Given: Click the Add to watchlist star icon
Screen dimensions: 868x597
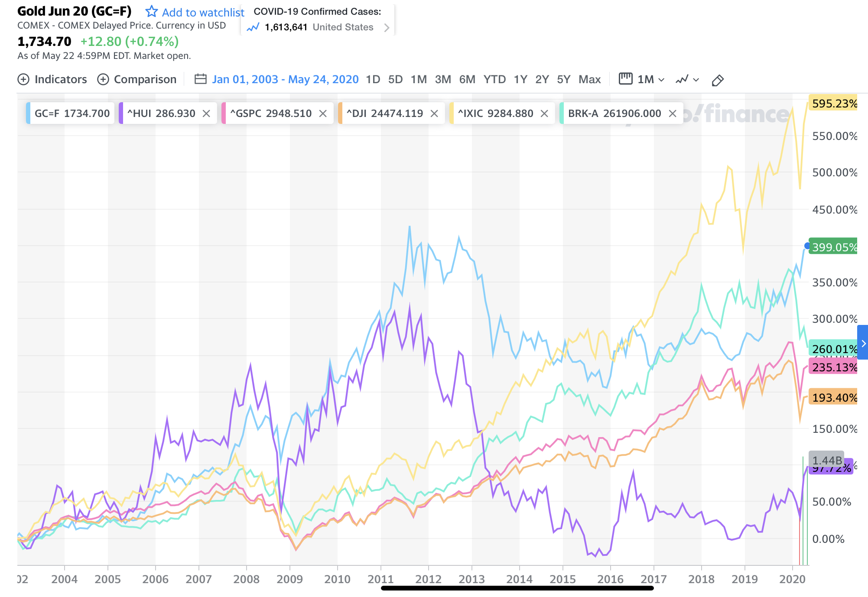Looking at the screenshot, I should 151,11.
